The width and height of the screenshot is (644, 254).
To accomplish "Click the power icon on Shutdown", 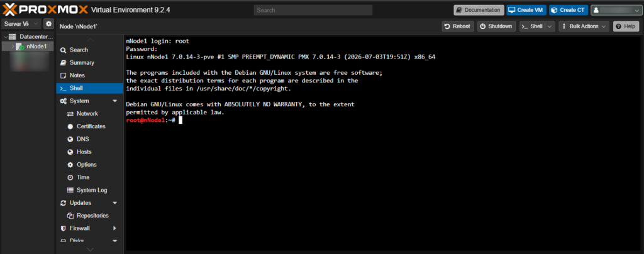I will [x=483, y=26].
